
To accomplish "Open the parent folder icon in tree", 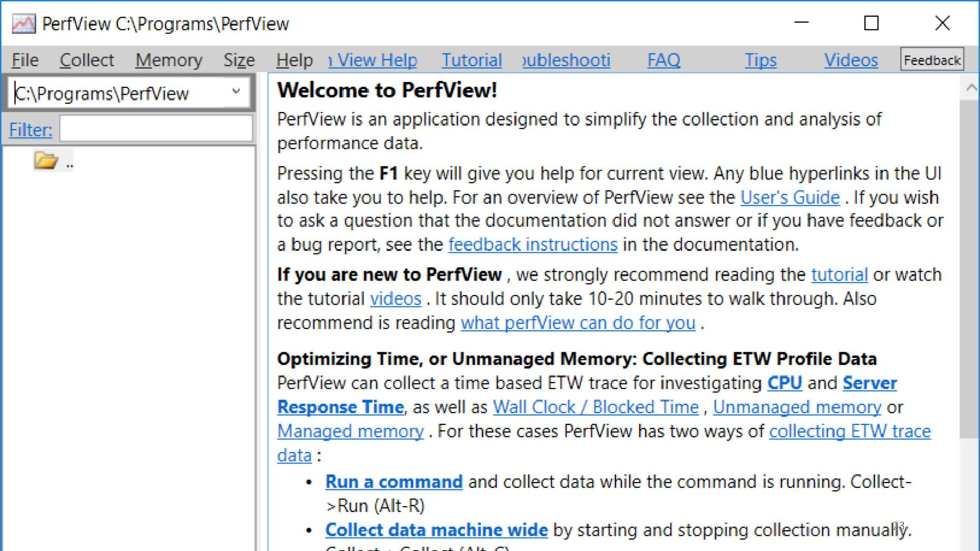I will pos(45,161).
